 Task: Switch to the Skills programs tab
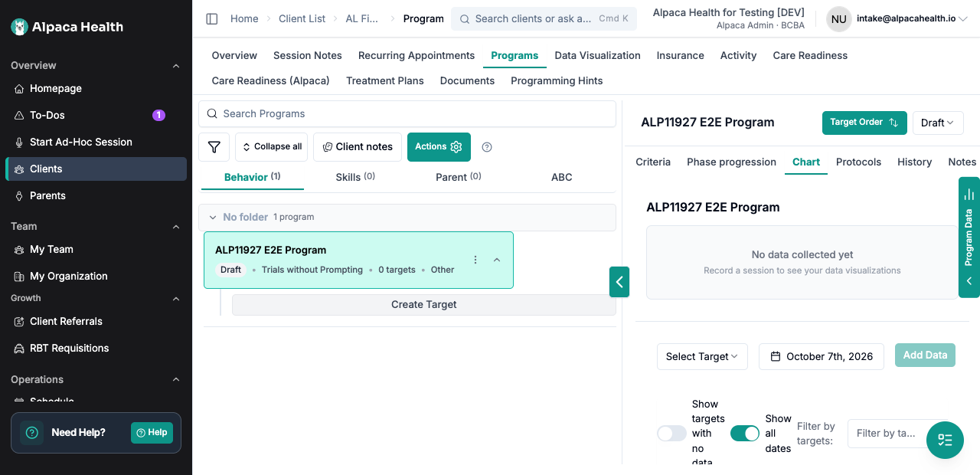[355, 177]
